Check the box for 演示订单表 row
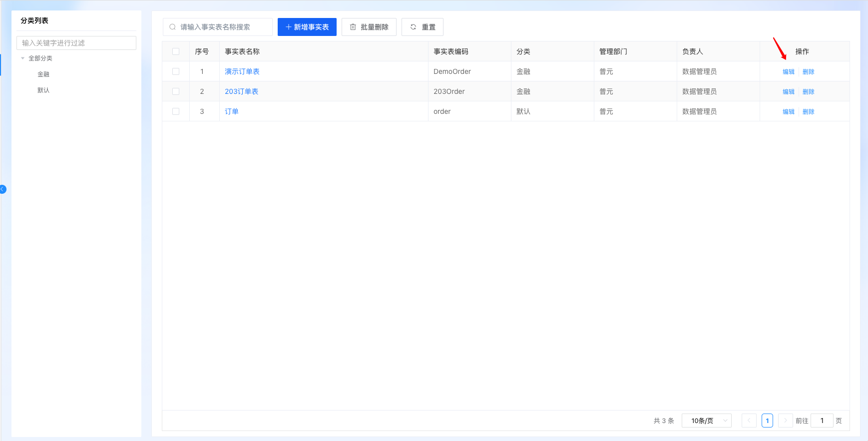 tap(176, 71)
